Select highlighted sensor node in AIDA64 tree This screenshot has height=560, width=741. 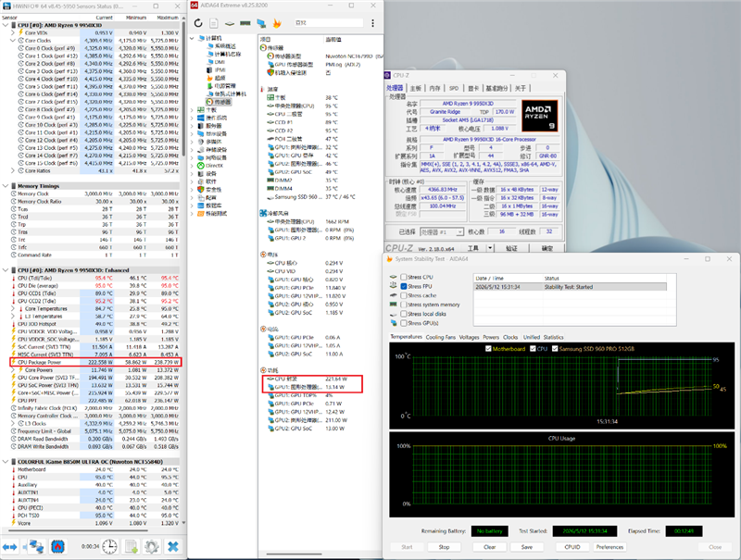[x=219, y=102]
